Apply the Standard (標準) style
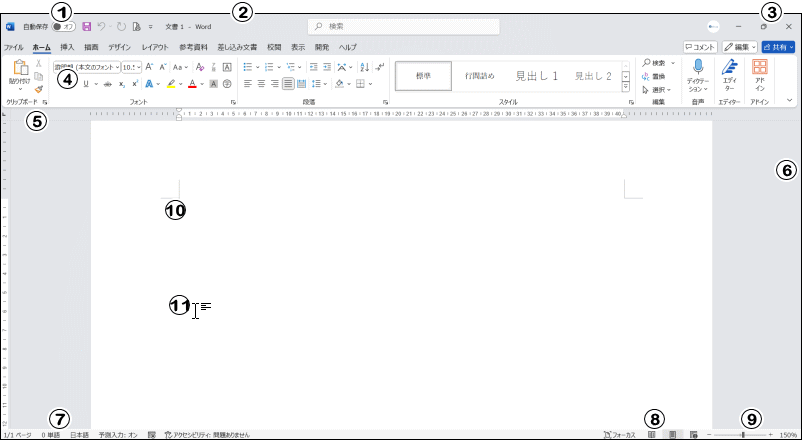 pos(424,76)
